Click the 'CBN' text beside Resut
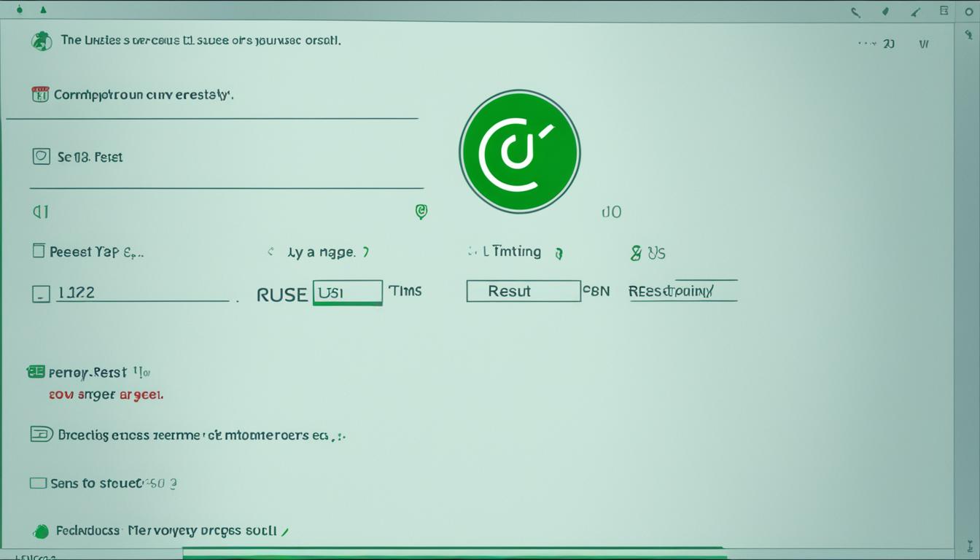The width and height of the screenshot is (980, 560). 596,292
